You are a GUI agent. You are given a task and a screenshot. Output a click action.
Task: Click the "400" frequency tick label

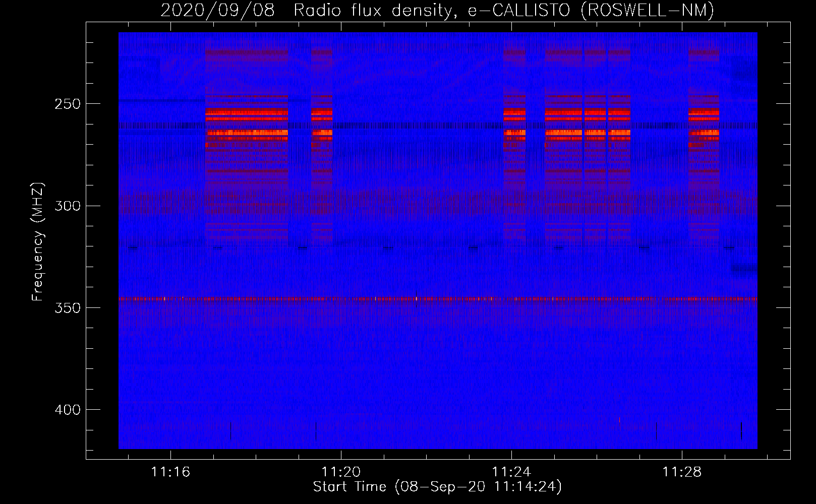68,410
